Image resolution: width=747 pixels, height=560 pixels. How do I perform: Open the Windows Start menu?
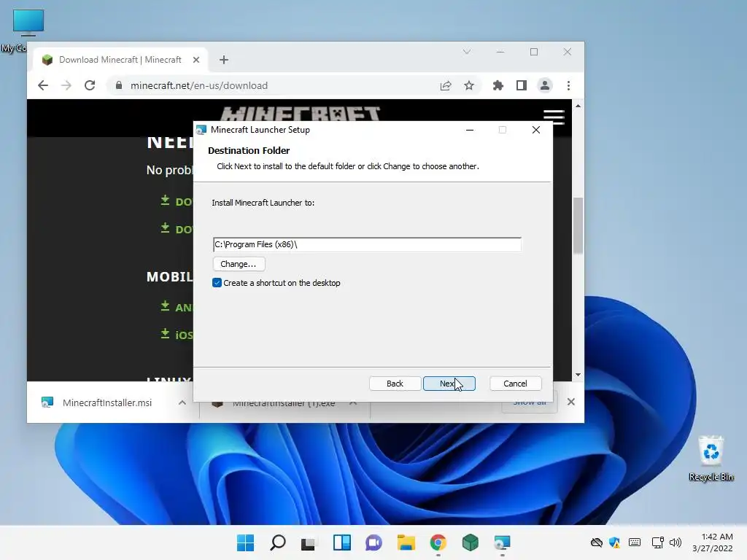coord(245,542)
